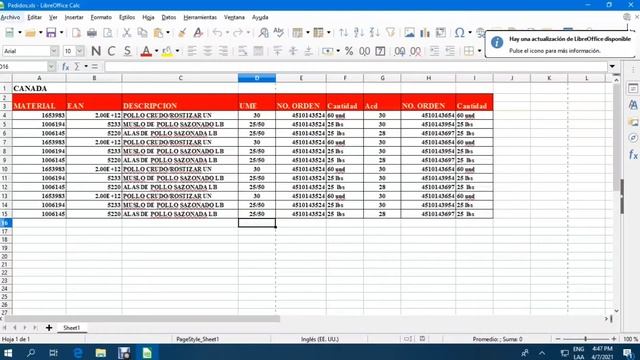
Task: Click the Sort dialog icon
Action: pos(344,33)
